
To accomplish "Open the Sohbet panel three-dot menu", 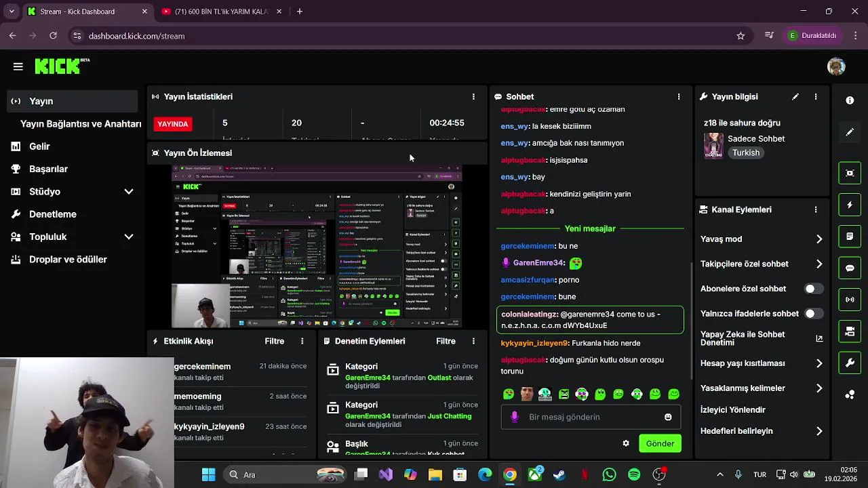I will pyautogui.click(x=679, y=97).
